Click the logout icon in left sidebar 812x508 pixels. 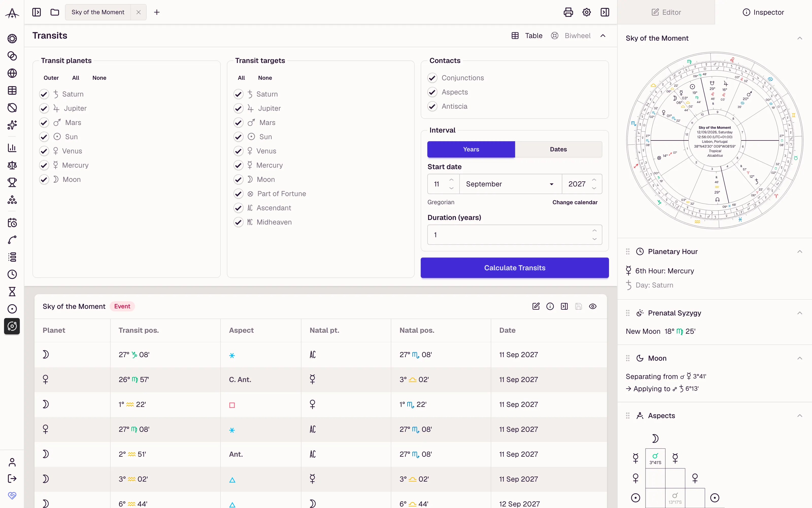point(12,479)
